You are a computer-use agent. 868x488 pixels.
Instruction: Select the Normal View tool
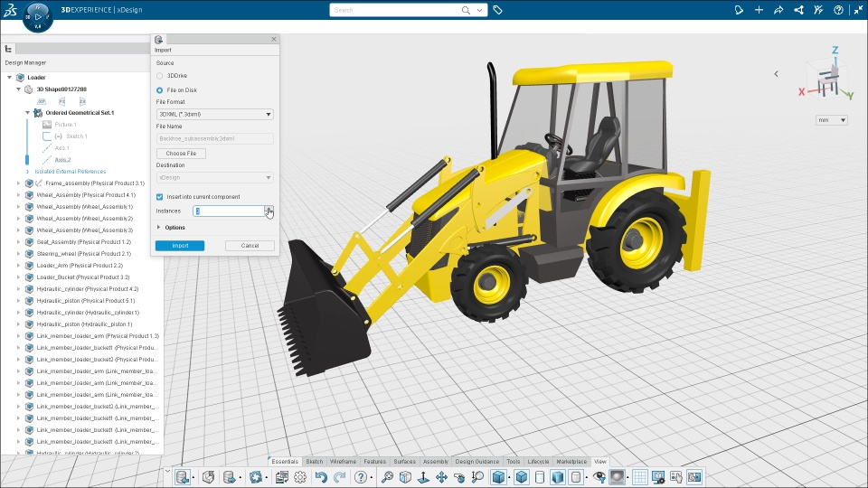point(423,477)
